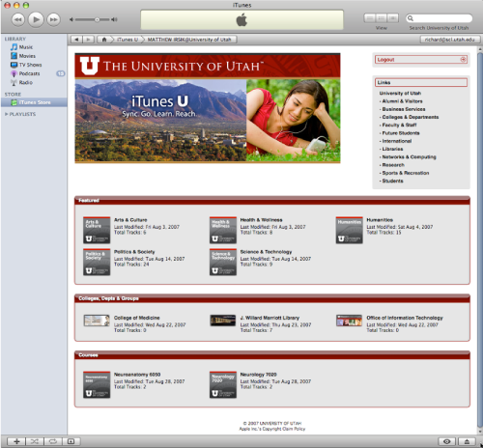The height and width of the screenshot is (448, 483).
Task: Expand the Playlists disclosure triangle
Action: click(6, 114)
